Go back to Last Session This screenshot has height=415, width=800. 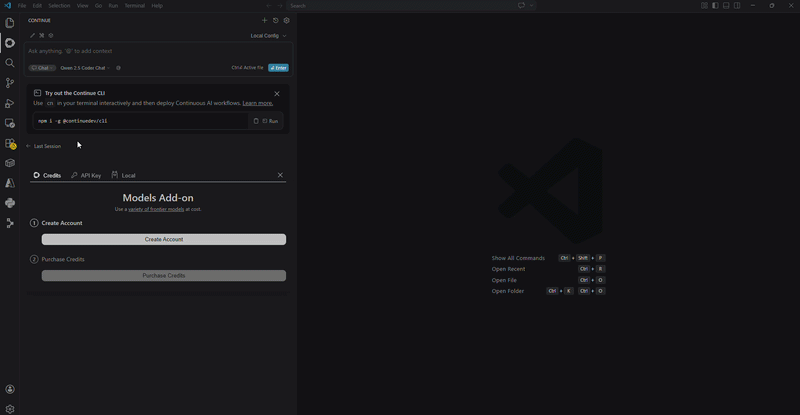[44, 146]
